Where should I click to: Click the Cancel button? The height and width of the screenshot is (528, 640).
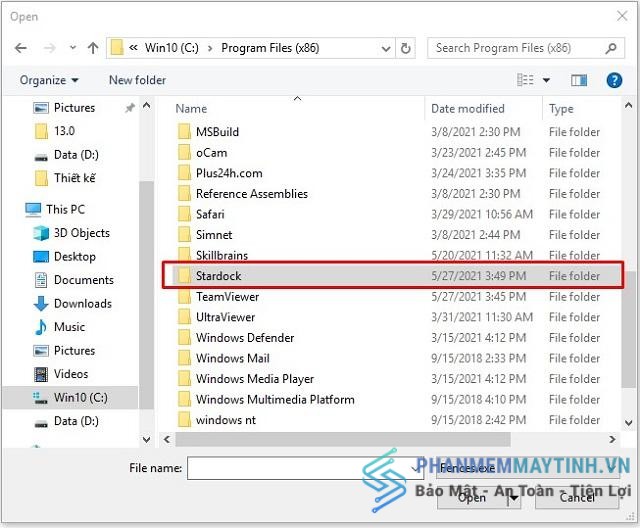tap(577, 498)
